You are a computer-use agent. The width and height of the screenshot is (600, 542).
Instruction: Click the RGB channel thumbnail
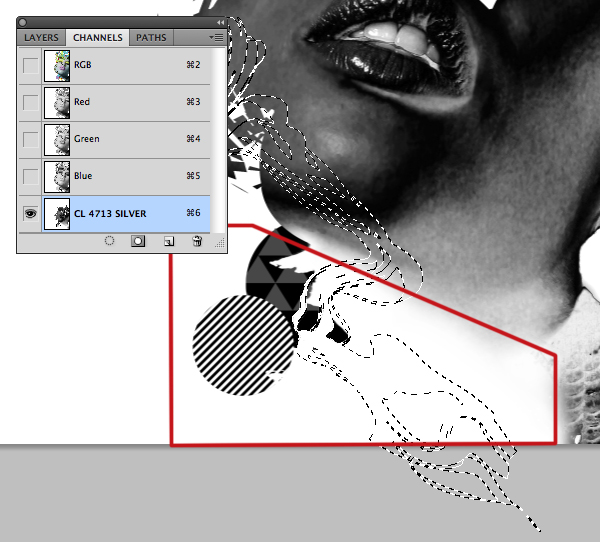pos(57,66)
